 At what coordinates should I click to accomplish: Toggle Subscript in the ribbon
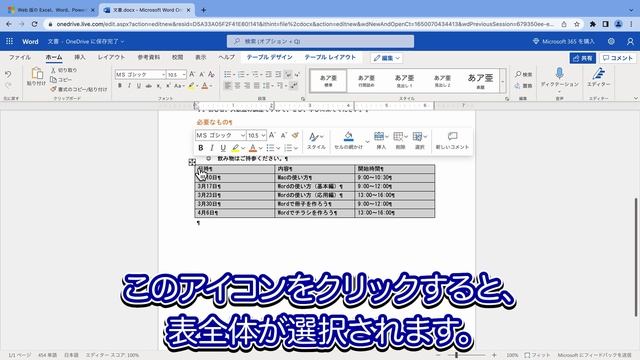[x=158, y=86]
